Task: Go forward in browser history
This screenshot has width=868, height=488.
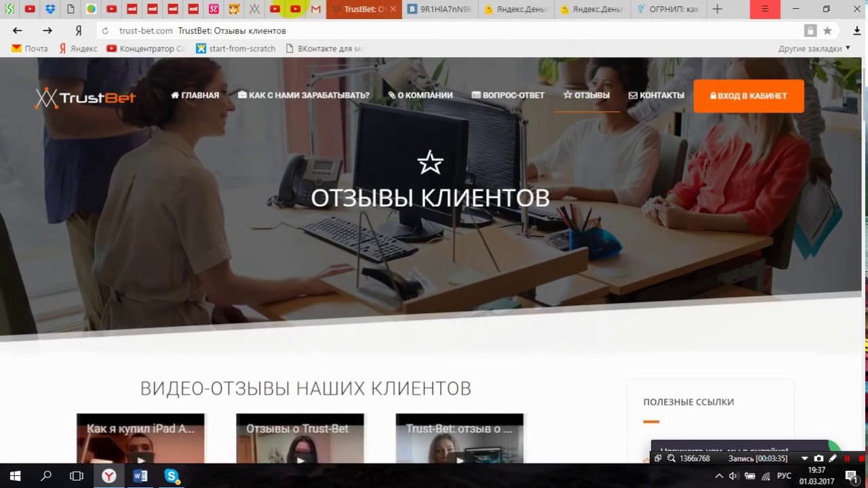Action: (x=47, y=30)
